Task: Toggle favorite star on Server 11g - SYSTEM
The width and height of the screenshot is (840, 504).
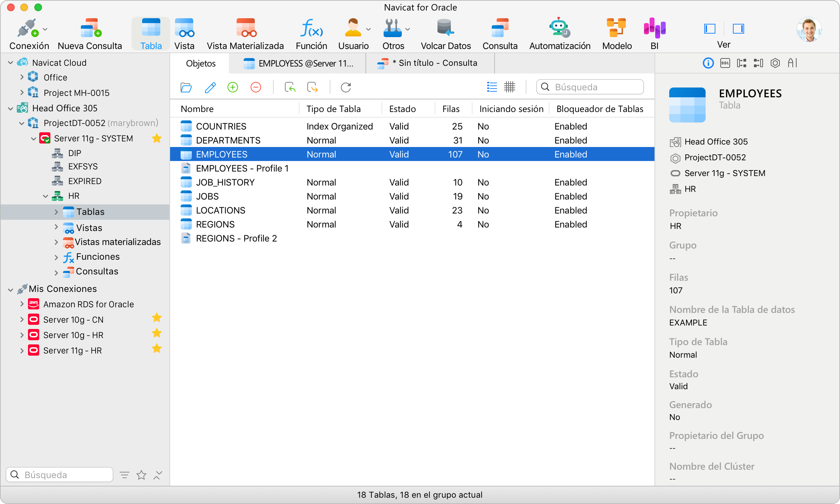Action: coord(157,139)
